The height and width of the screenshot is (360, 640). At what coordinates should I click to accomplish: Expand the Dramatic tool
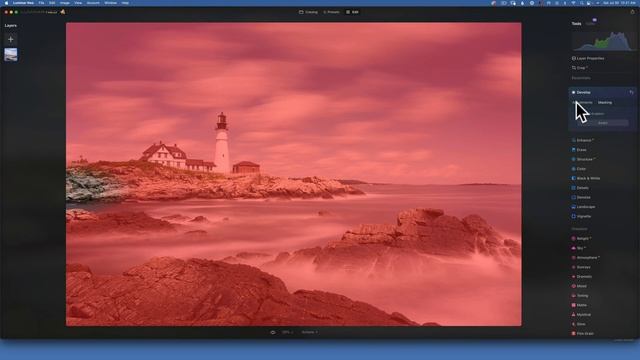point(582,277)
